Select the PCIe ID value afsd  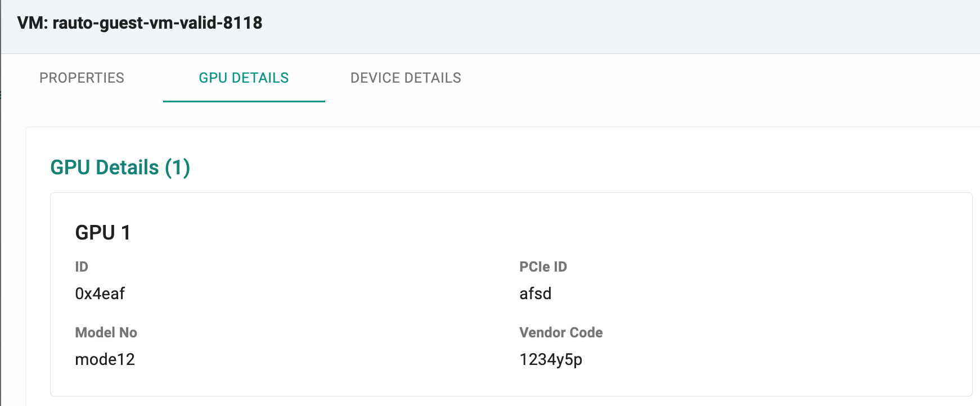pos(536,294)
